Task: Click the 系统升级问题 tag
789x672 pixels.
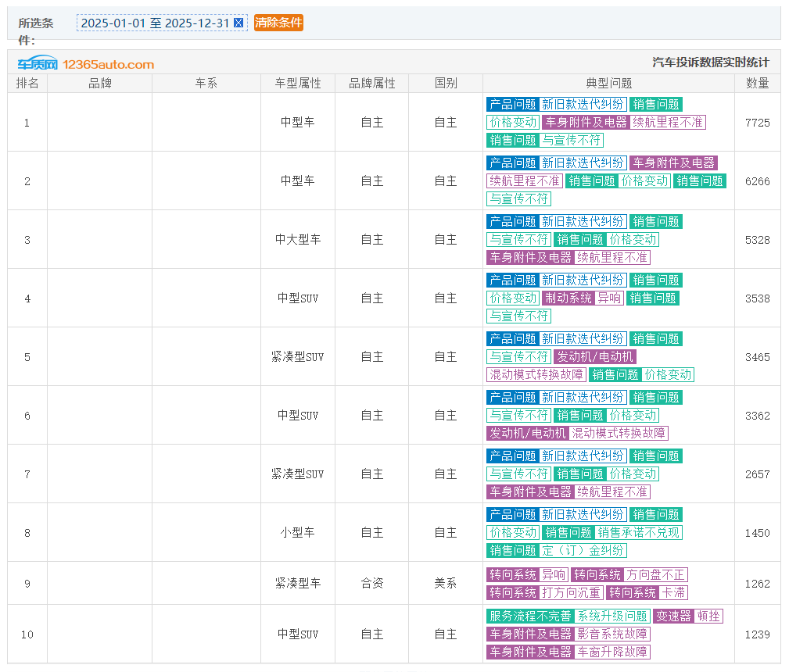Action: tap(612, 616)
